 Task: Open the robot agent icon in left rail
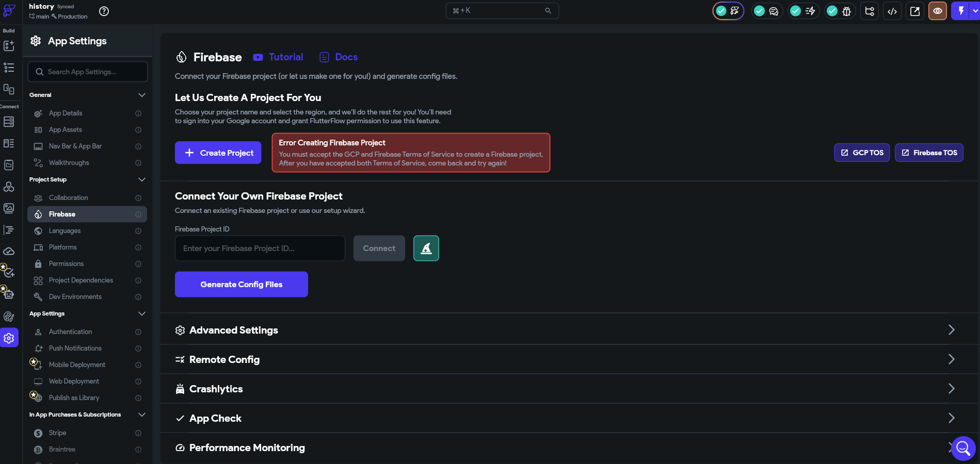click(x=9, y=295)
